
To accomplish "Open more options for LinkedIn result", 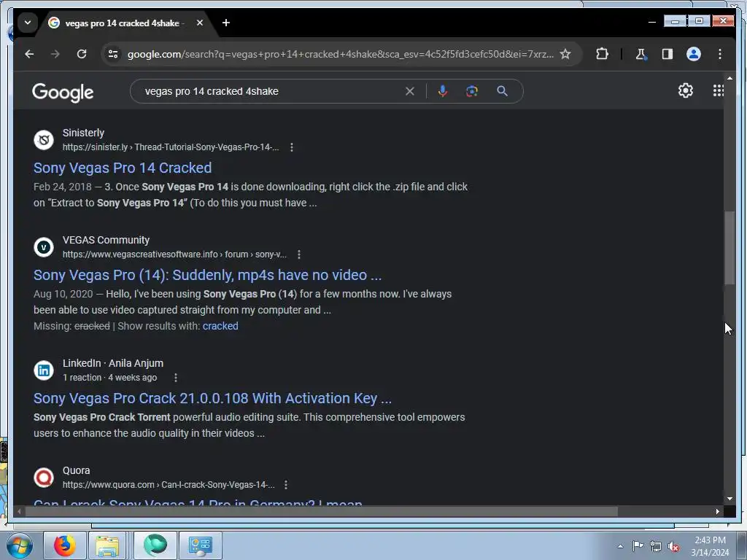I will 175,378.
